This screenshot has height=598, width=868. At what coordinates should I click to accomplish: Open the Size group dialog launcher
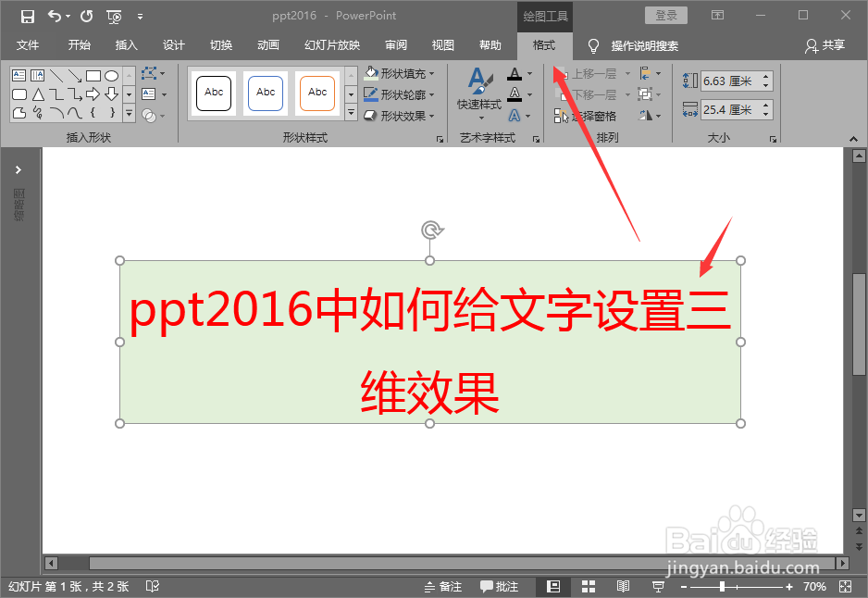click(x=773, y=139)
